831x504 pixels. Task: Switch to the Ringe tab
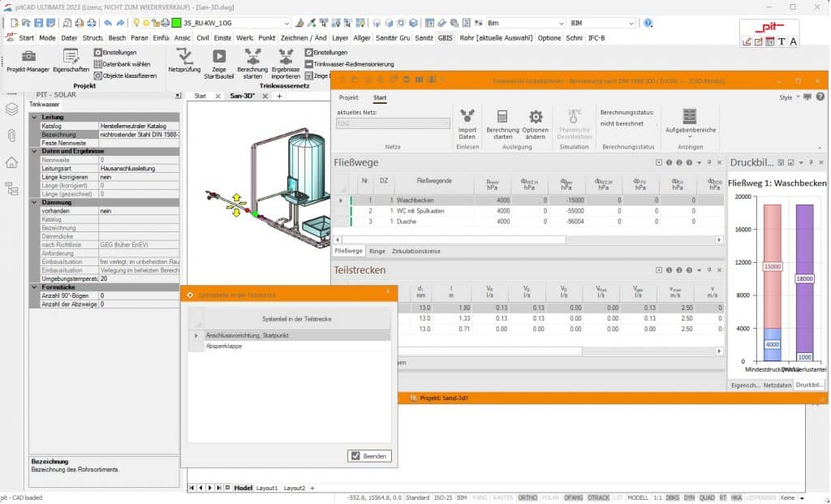pyautogui.click(x=377, y=252)
